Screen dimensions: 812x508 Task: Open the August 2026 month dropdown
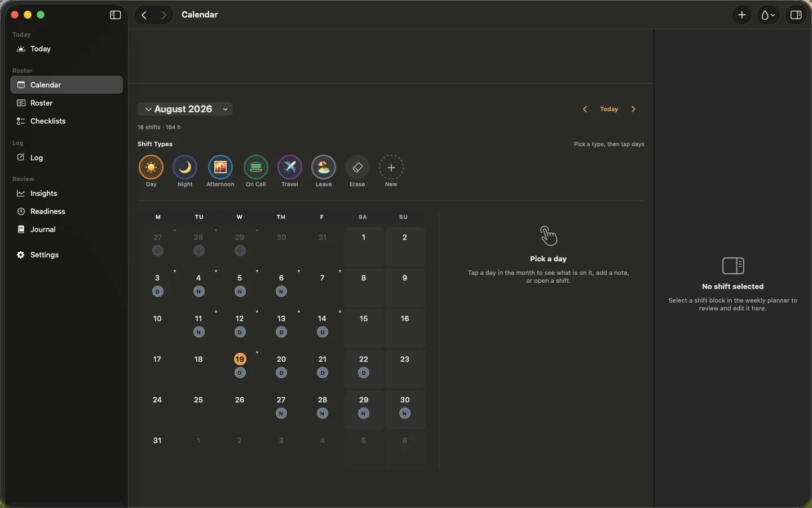186,110
